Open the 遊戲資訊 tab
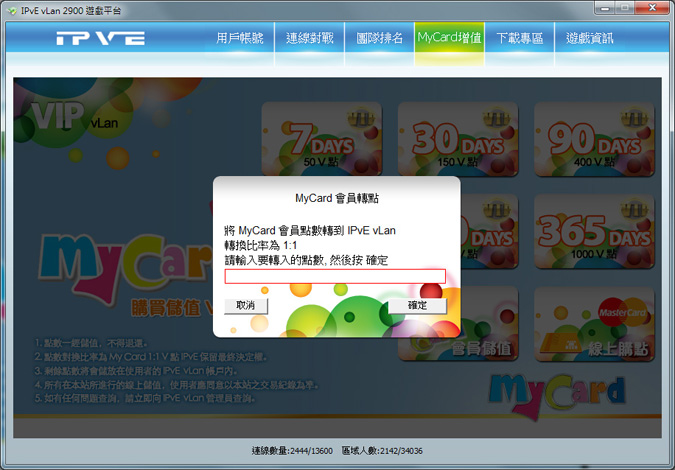This screenshot has width=675, height=470. [589, 38]
